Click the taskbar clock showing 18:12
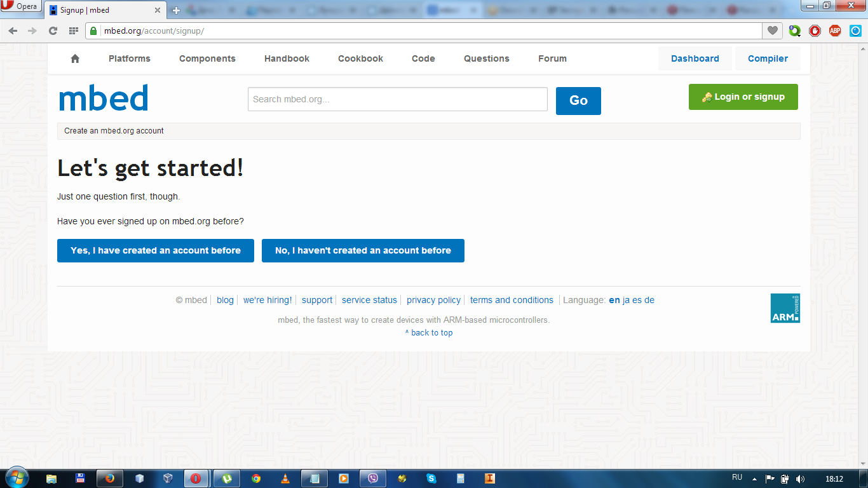 pos(834,478)
